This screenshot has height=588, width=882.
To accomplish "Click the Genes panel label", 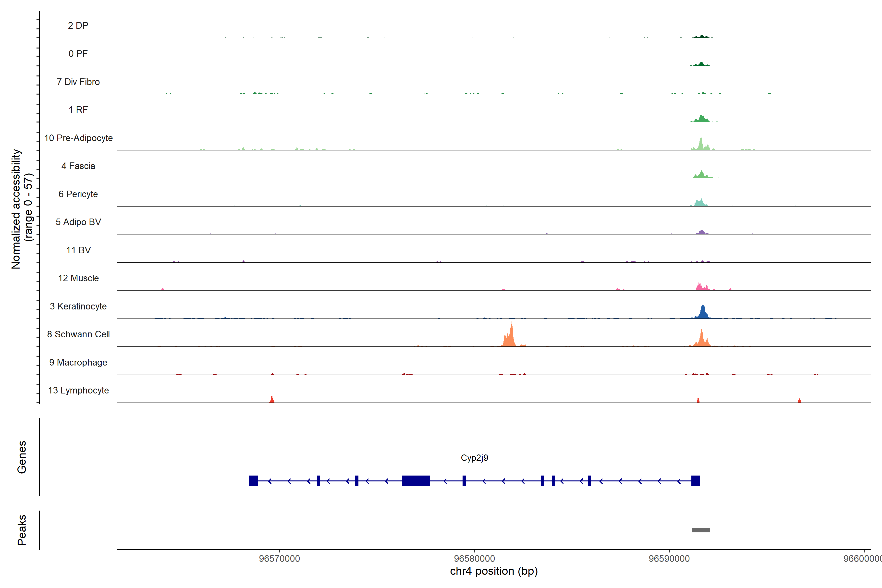I will pyautogui.click(x=22, y=457).
